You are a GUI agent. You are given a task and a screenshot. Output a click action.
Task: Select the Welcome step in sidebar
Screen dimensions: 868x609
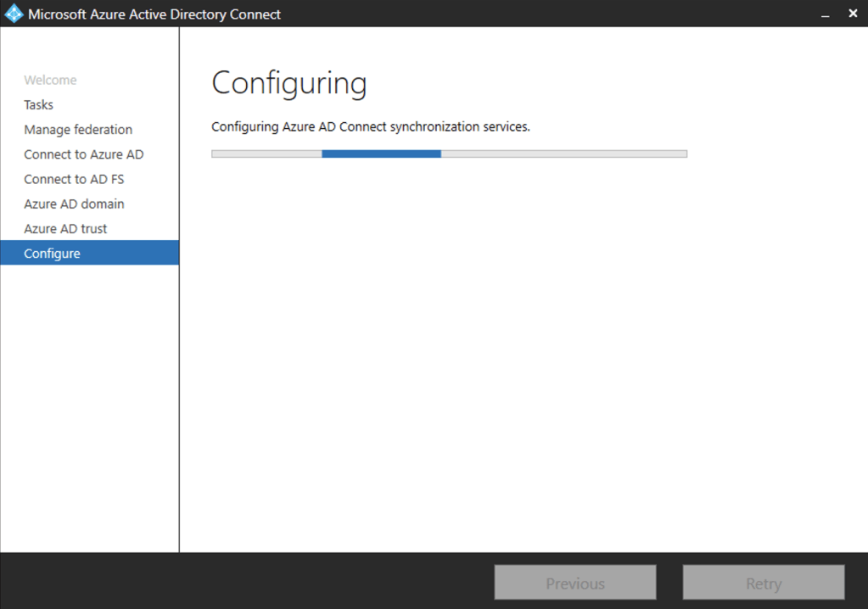(x=50, y=80)
